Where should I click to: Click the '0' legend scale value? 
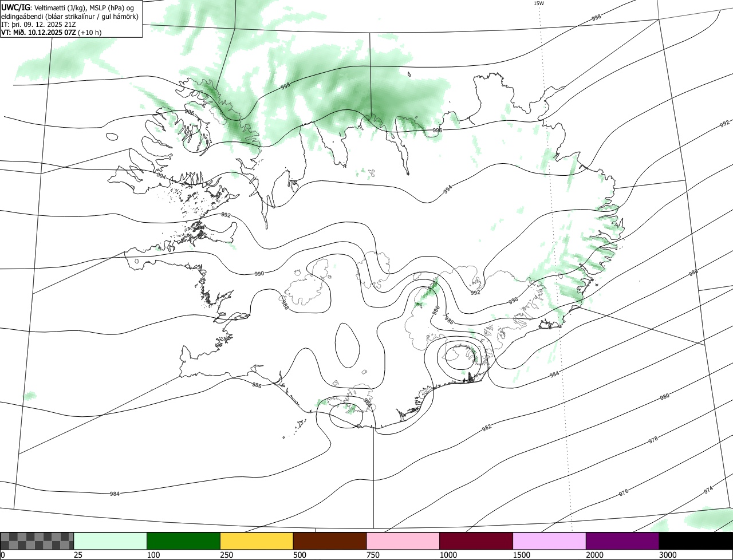3,555
